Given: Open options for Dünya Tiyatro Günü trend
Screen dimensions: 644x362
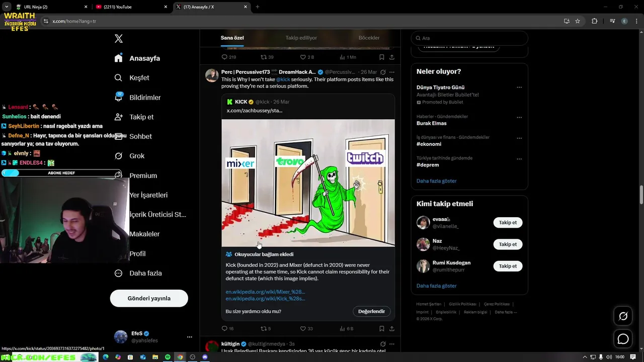Looking at the screenshot, I should pyautogui.click(x=519, y=87).
